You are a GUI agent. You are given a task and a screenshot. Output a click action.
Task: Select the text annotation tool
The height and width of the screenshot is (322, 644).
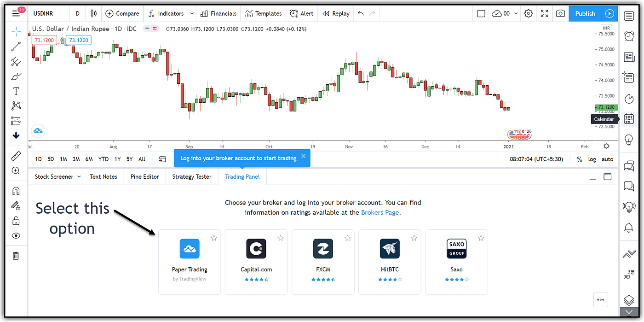coord(16,91)
